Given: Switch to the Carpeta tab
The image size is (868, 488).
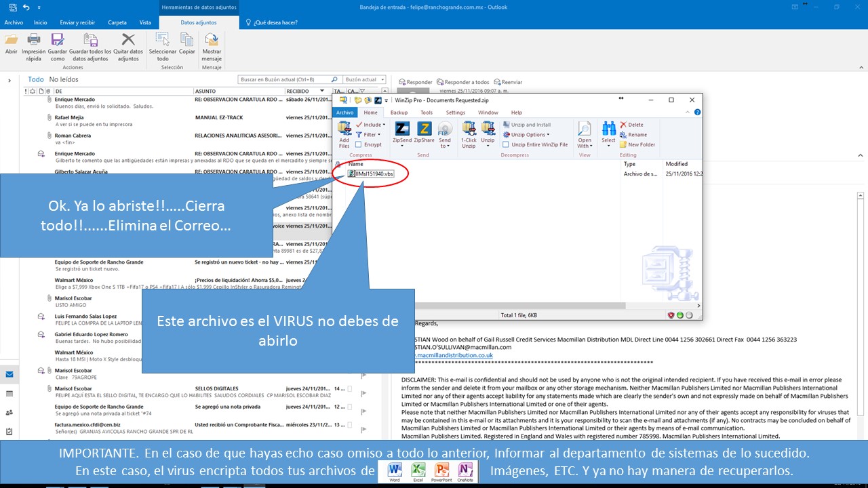Looking at the screenshot, I should click(117, 22).
